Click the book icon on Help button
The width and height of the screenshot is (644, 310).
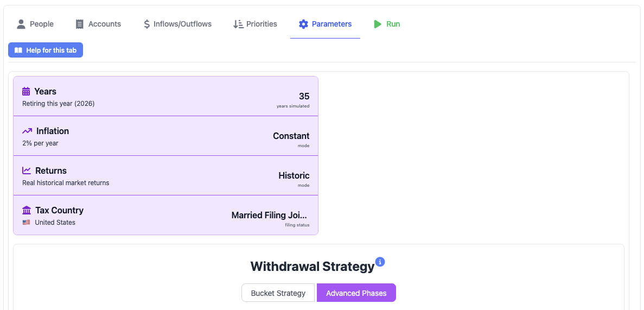(x=18, y=50)
